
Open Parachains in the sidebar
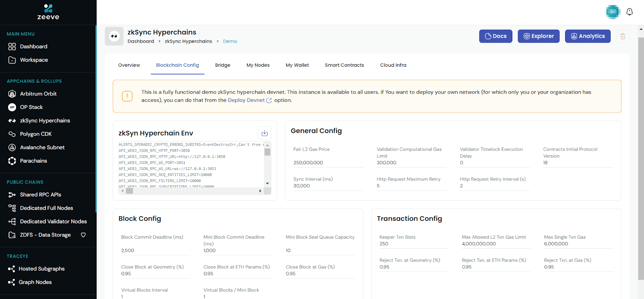(33, 161)
